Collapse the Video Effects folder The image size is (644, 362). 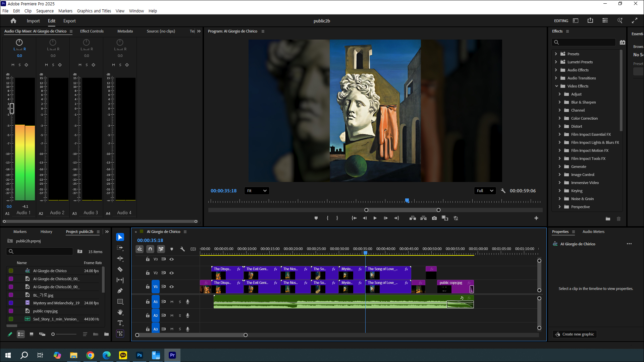[x=556, y=86]
